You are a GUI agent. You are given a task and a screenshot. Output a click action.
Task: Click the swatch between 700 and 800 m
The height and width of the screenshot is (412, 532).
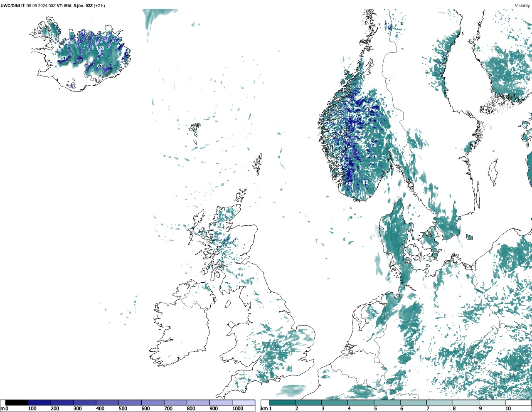pos(175,403)
